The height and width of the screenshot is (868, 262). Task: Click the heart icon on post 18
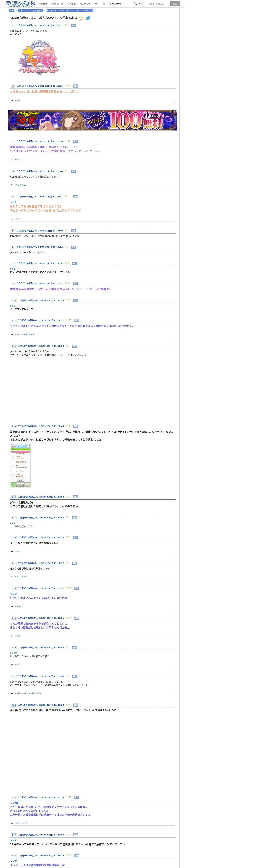coord(67,588)
